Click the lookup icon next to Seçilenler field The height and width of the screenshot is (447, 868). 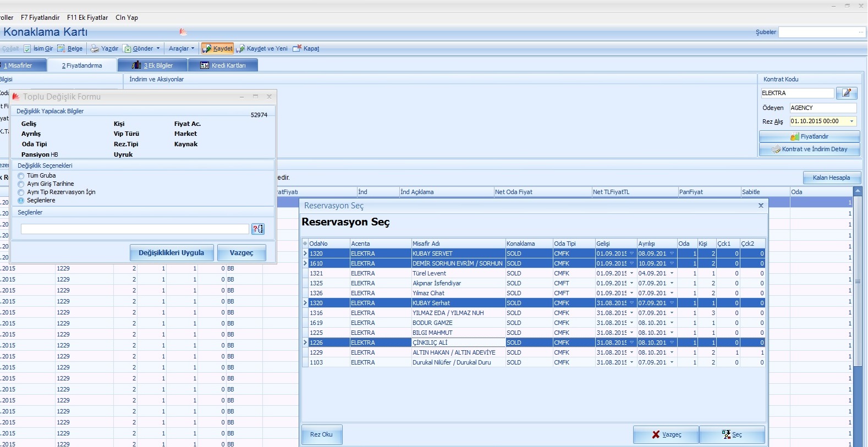click(257, 229)
